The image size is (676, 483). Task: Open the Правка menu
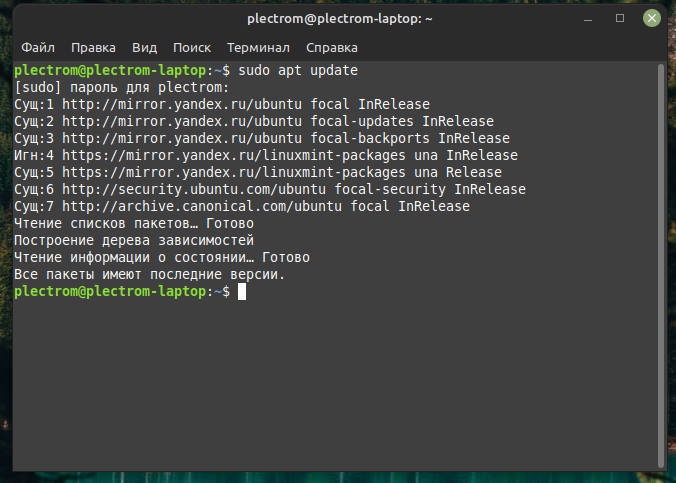pyautogui.click(x=93, y=47)
